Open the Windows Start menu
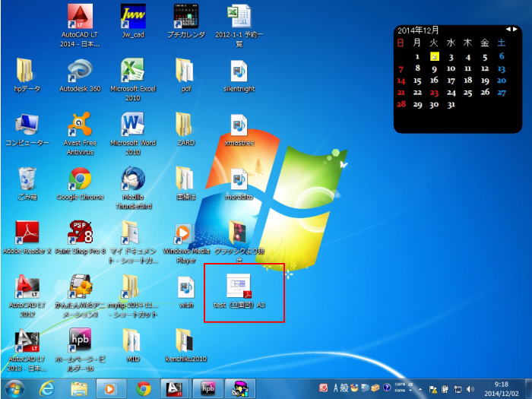The image size is (532, 399). (14, 389)
